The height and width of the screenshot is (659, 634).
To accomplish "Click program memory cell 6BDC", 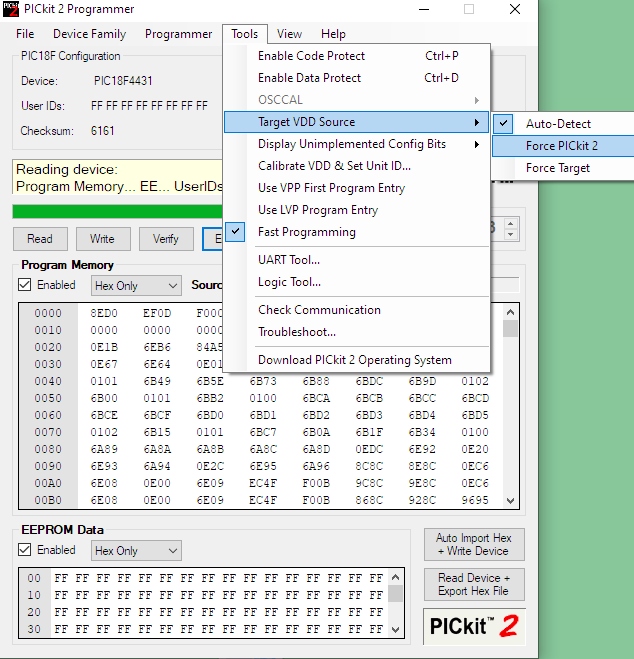I will (369, 381).
